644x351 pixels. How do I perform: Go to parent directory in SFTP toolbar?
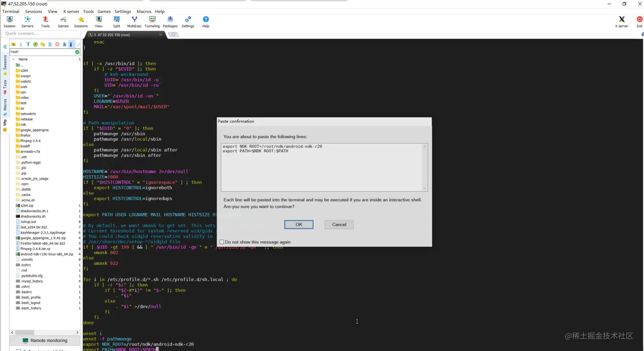[14, 44]
